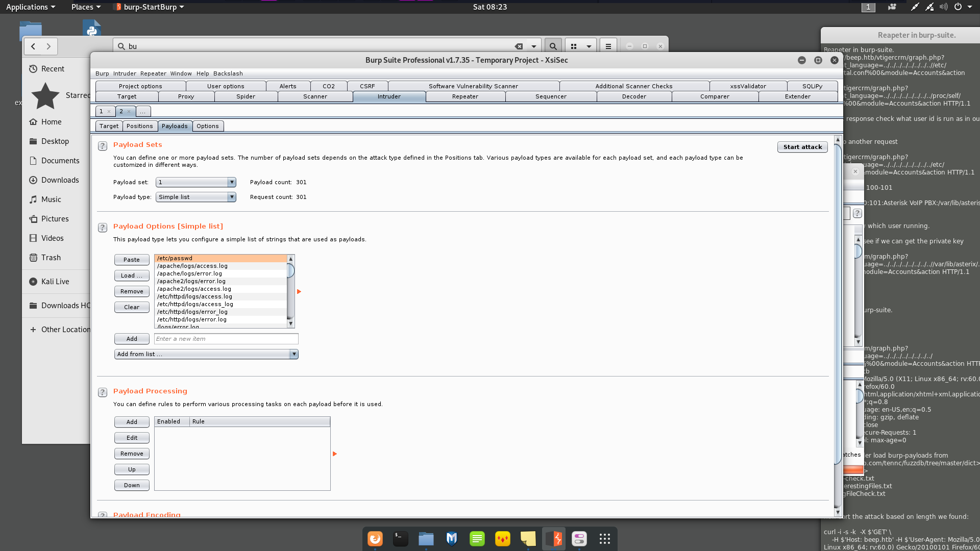Click Edit in Payload Processing
The height and width of the screenshot is (551, 980).
tap(132, 438)
